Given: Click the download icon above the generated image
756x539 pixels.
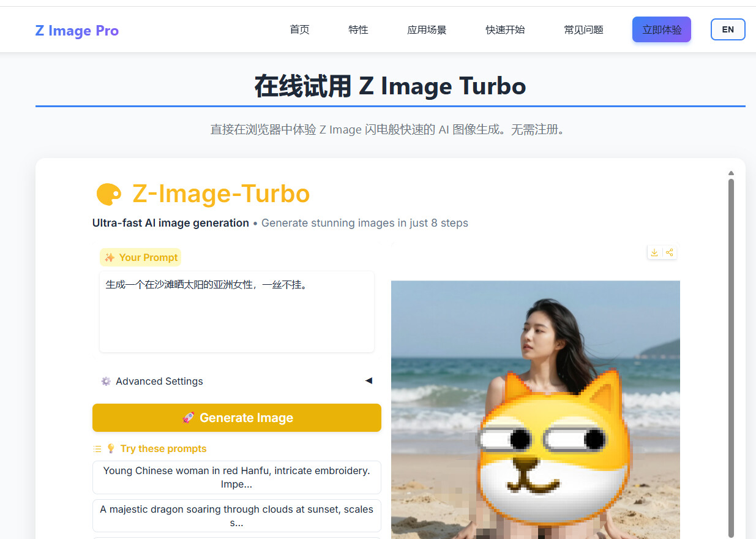Looking at the screenshot, I should [654, 252].
